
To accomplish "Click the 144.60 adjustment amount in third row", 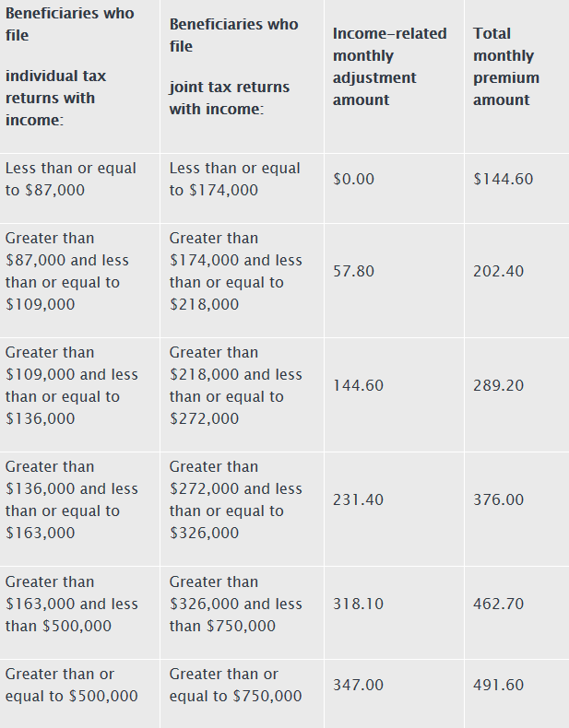I will pyautogui.click(x=358, y=385).
